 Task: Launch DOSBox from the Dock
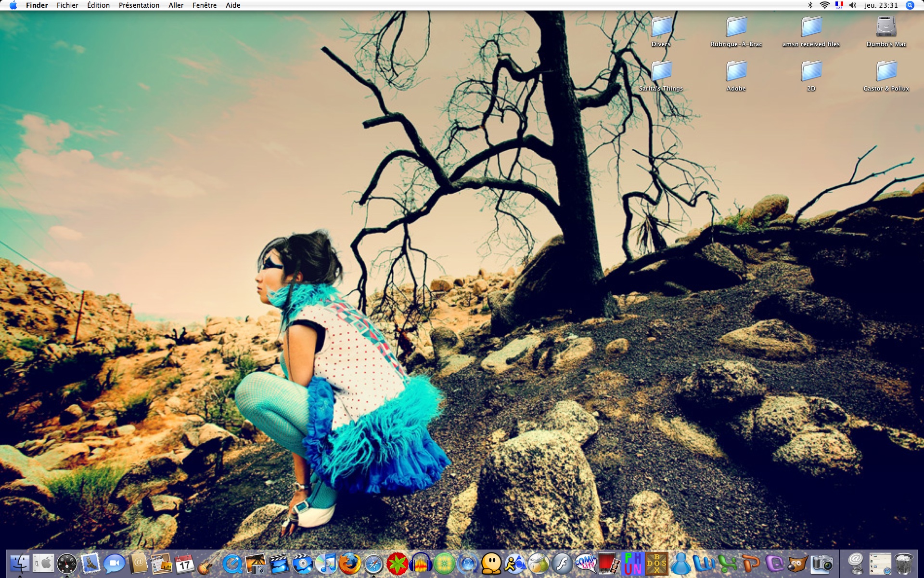[656, 563]
